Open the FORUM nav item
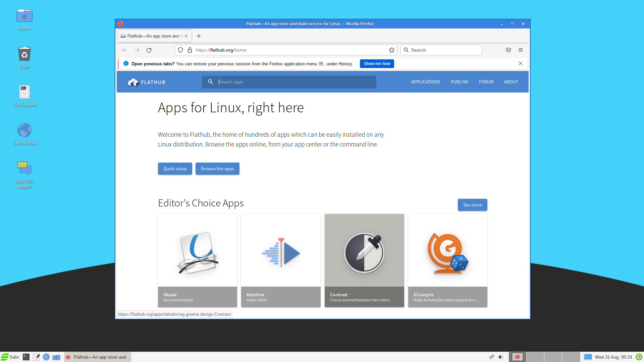644x362 pixels. pos(486,82)
